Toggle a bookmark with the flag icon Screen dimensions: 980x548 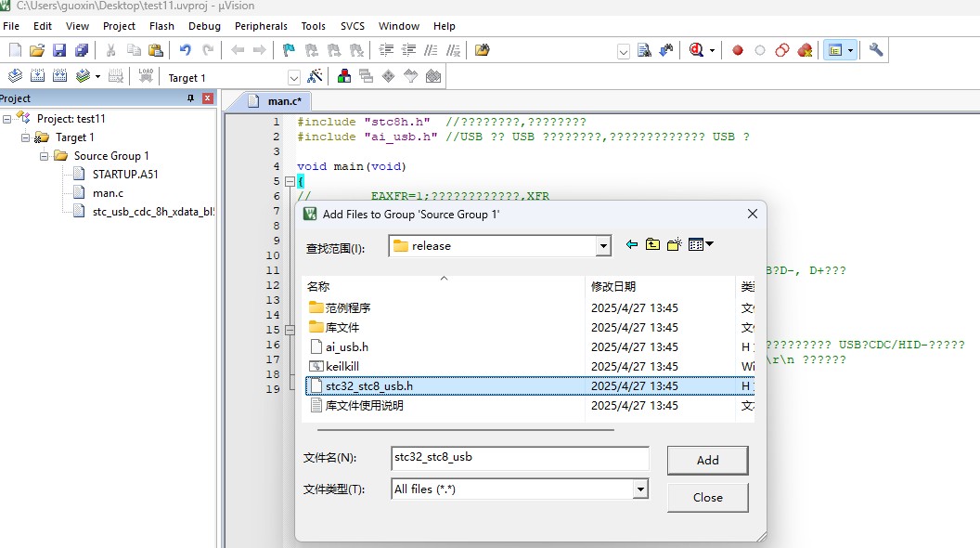[x=289, y=50]
